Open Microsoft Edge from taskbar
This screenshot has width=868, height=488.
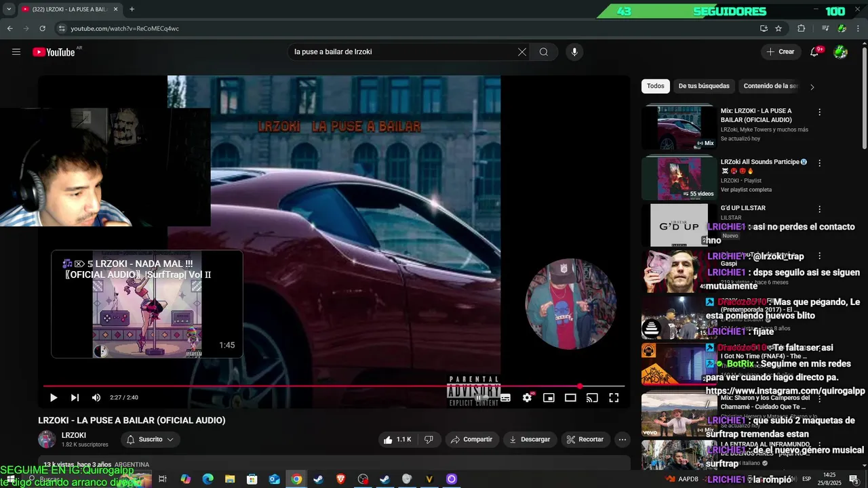coord(208,479)
